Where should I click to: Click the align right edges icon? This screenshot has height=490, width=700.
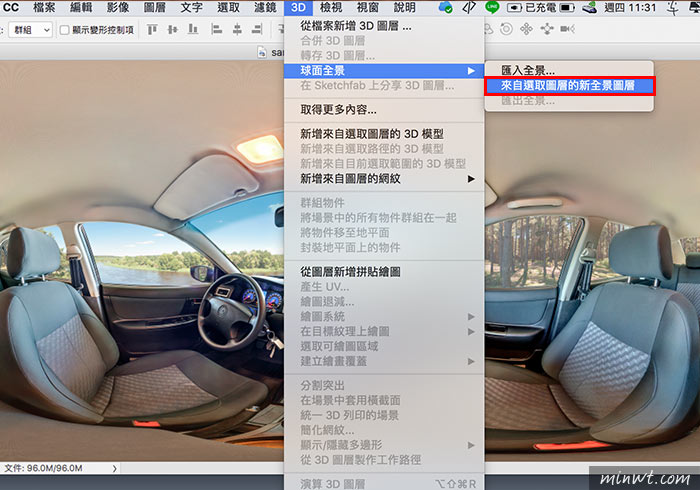257,29
